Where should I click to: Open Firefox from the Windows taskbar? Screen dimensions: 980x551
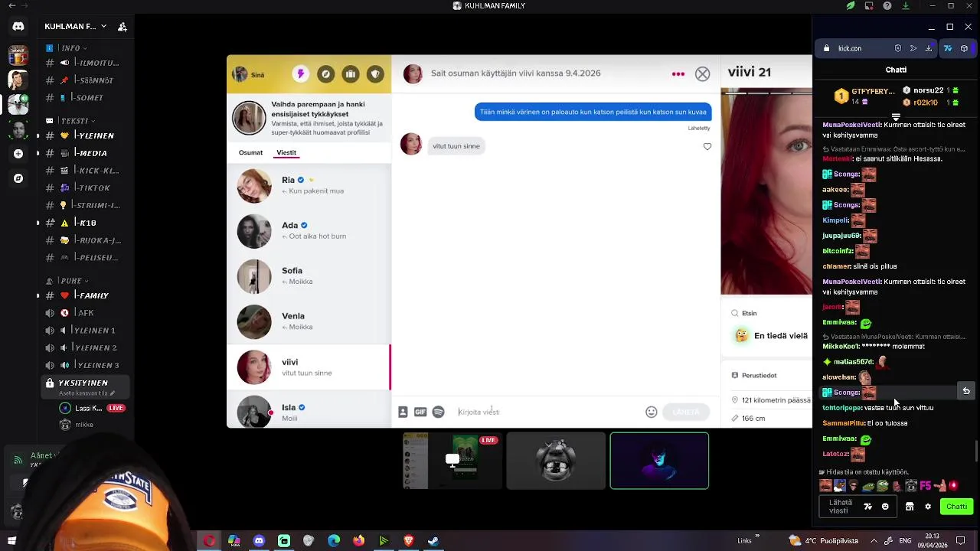pyautogui.click(x=358, y=541)
